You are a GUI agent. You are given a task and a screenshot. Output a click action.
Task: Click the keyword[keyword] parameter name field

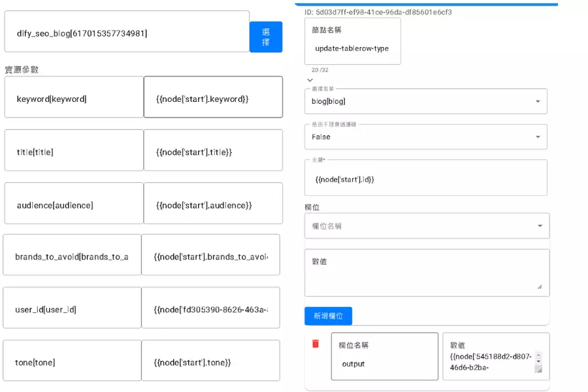coord(74,99)
